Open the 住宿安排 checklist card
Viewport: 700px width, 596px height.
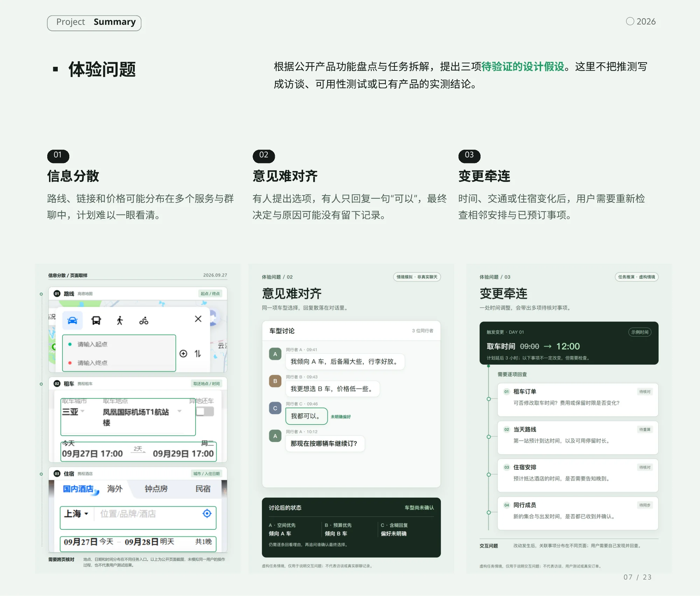click(x=578, y=475)
